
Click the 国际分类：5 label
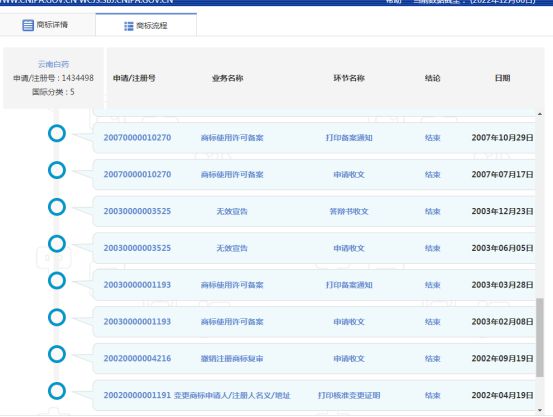tap(53, 92)
